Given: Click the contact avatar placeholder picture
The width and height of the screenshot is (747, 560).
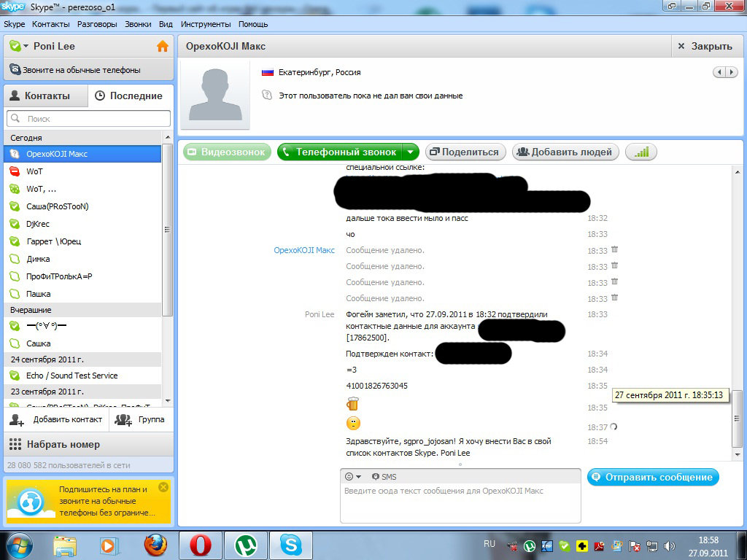Looking at the screenshot, I should (215, 94).
